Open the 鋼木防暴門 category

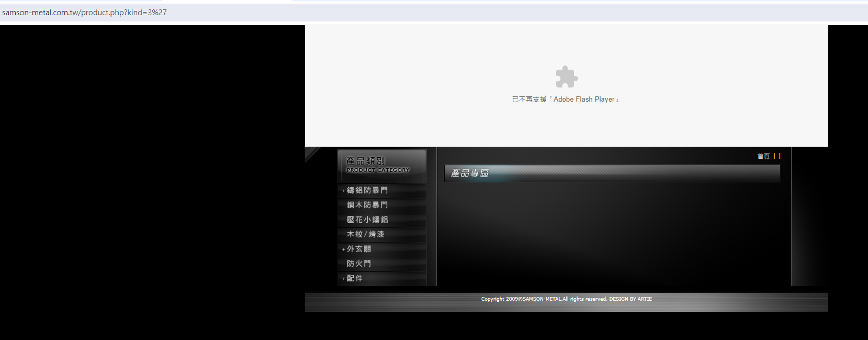[x=367, y=205]
